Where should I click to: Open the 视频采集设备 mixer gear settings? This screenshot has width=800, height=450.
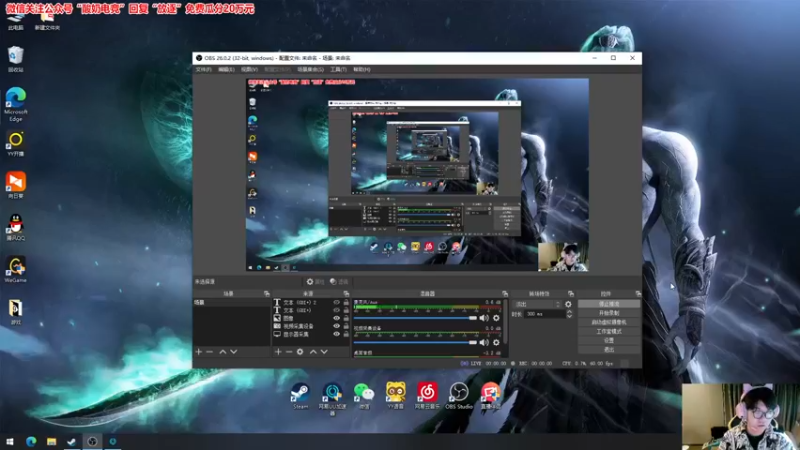click(496, 342)
